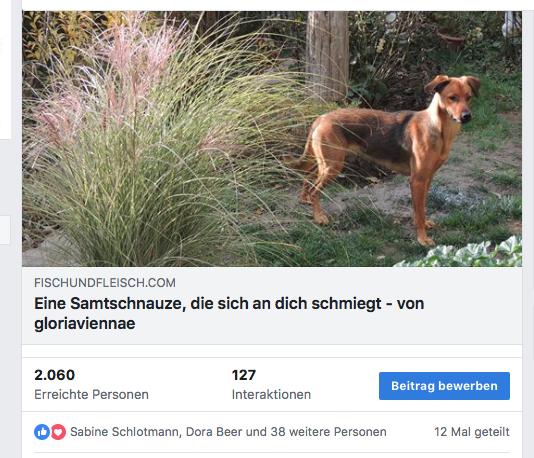Click the Beitrag bewerben button
This screenshot has height=458, width=534.
click(444, 386)
